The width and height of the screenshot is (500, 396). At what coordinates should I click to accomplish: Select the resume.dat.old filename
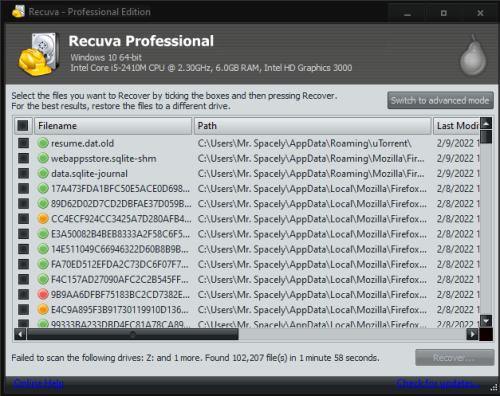pyautogui.click(x=82, y=143)
